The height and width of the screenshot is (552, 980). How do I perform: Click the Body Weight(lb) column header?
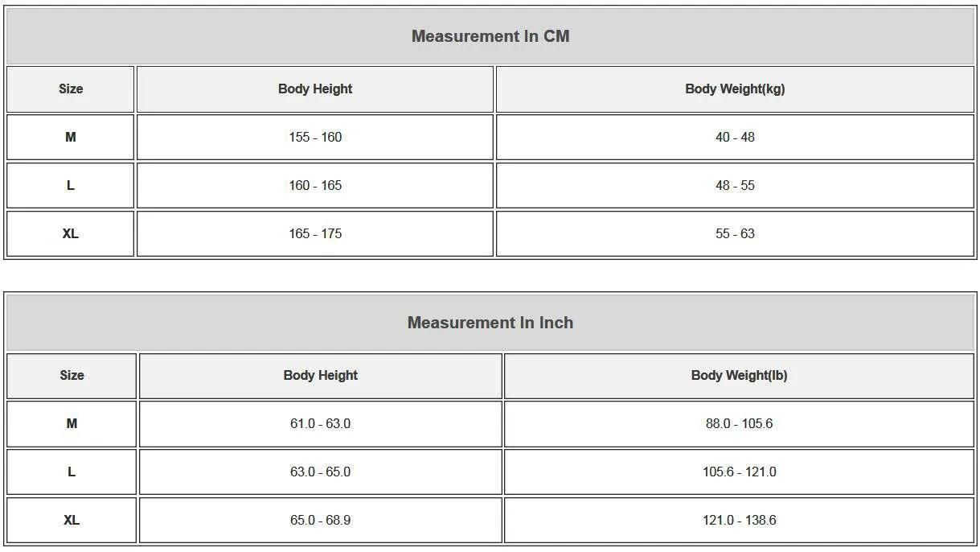point(739,375)
